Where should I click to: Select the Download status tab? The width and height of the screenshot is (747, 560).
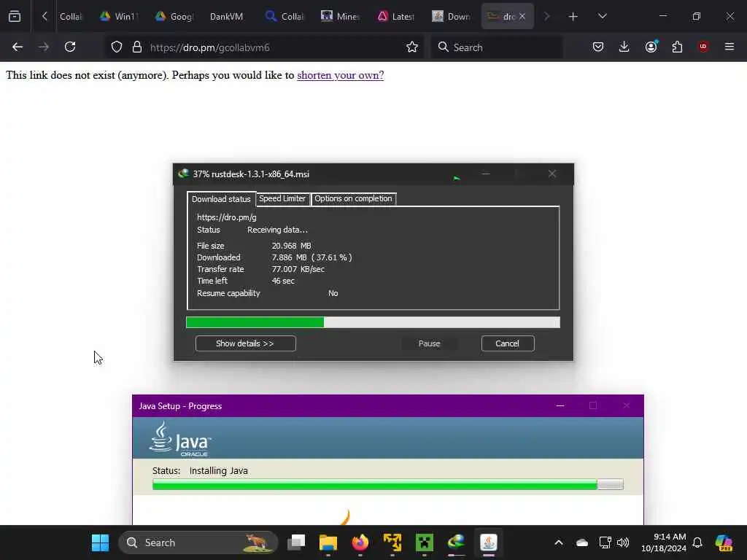(221, 199)
